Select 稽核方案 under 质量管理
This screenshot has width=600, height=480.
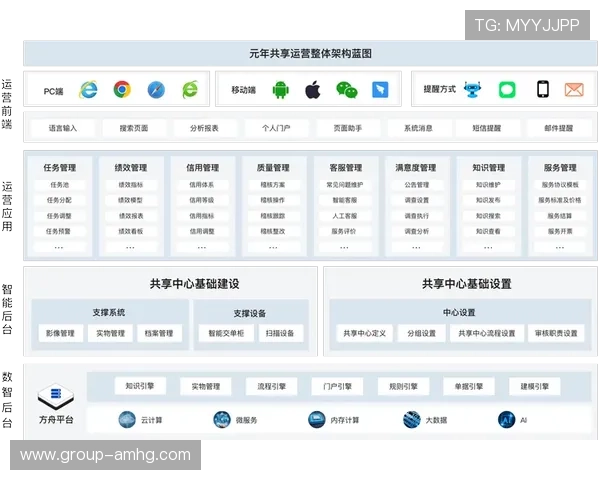coord(273,185)
